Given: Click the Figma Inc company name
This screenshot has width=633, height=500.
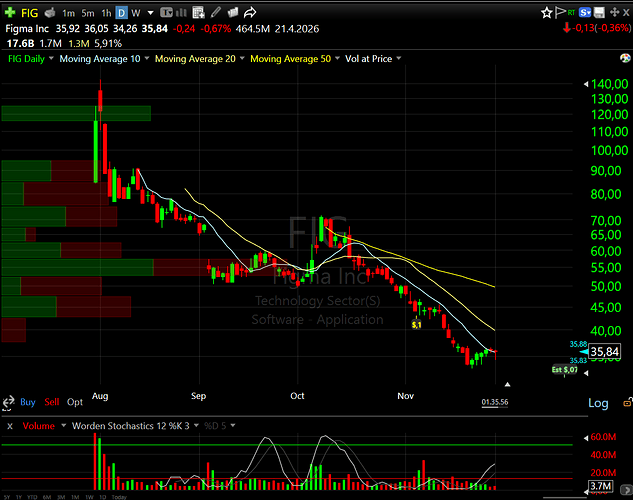Looking at the screenshot, I should [27, 29].
